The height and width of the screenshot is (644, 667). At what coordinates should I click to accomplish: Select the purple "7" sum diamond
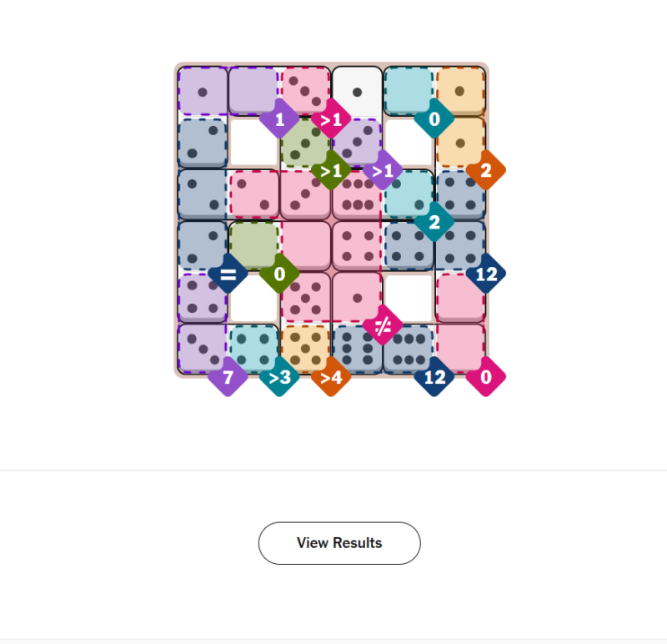[x=228, y=376]
